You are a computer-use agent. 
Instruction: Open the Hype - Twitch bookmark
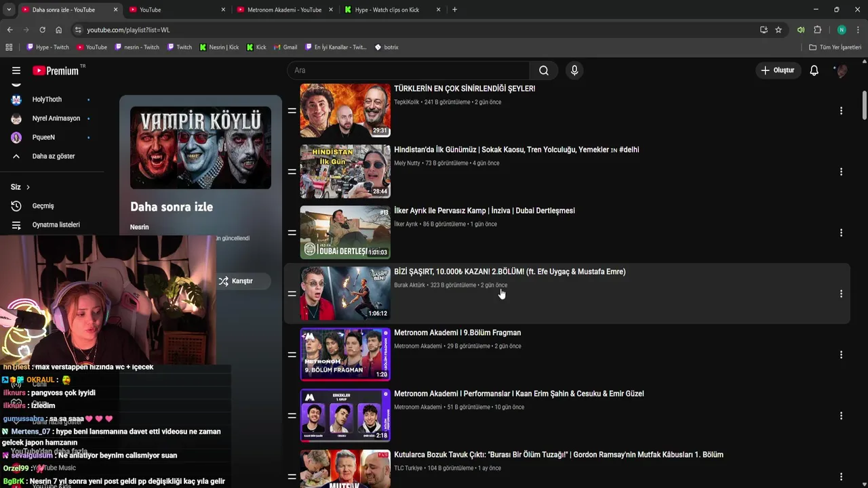pos(47,47)
